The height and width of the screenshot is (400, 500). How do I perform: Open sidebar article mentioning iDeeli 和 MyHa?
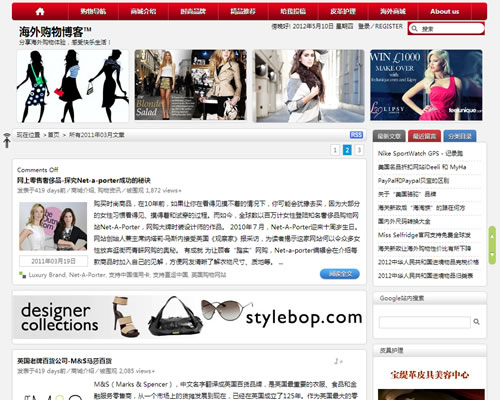[422, 167]
